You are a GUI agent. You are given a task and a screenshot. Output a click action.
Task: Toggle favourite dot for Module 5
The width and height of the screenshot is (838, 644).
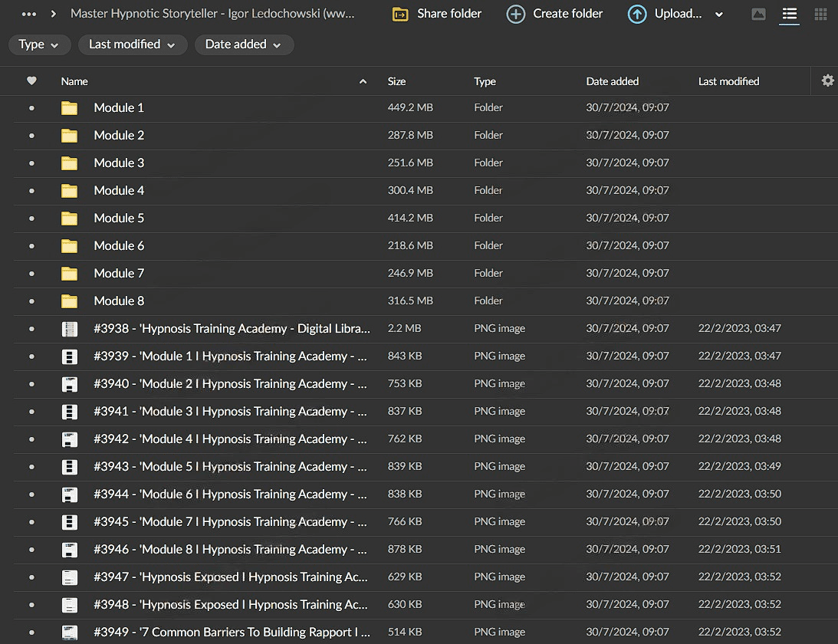[31, 219]
